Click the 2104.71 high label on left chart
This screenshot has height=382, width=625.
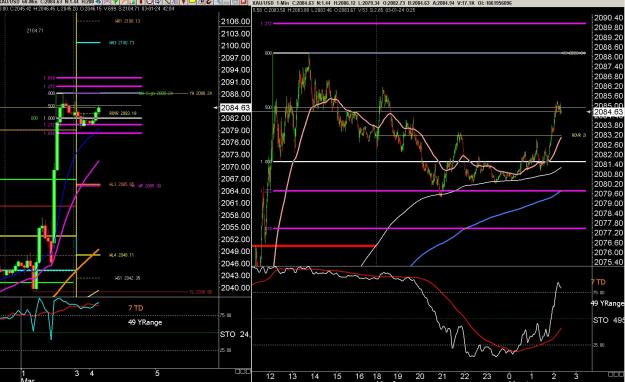pyautogui.click(x=35, y=30)
